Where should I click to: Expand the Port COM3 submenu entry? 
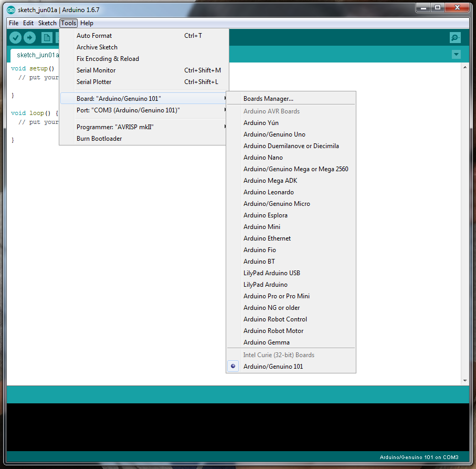[x=143, y=110]
